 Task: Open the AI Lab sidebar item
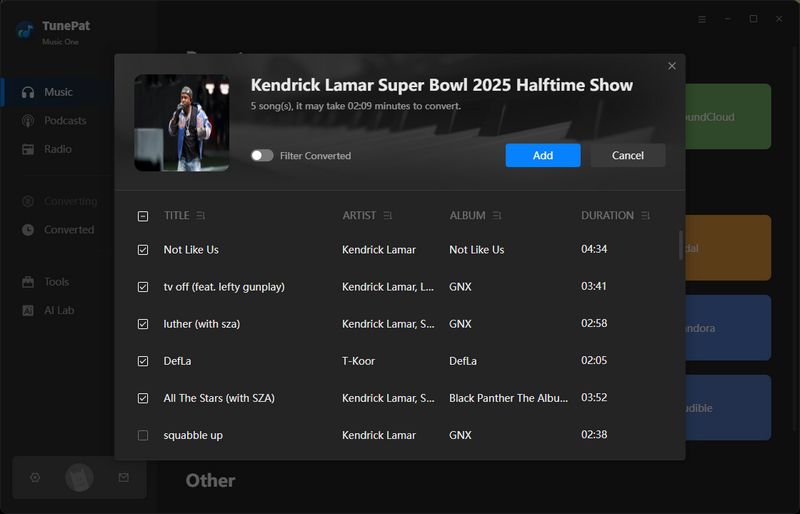click(x=58, y=311)
